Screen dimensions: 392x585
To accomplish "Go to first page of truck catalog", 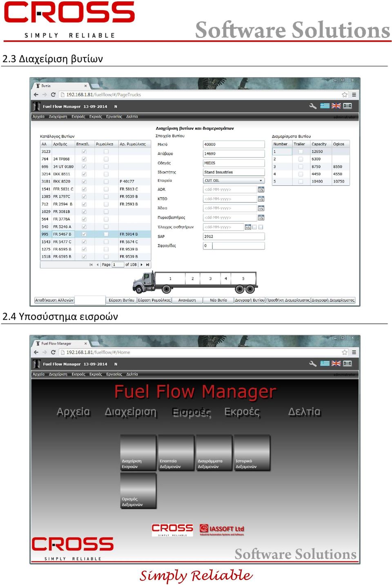I will point(91,265).
